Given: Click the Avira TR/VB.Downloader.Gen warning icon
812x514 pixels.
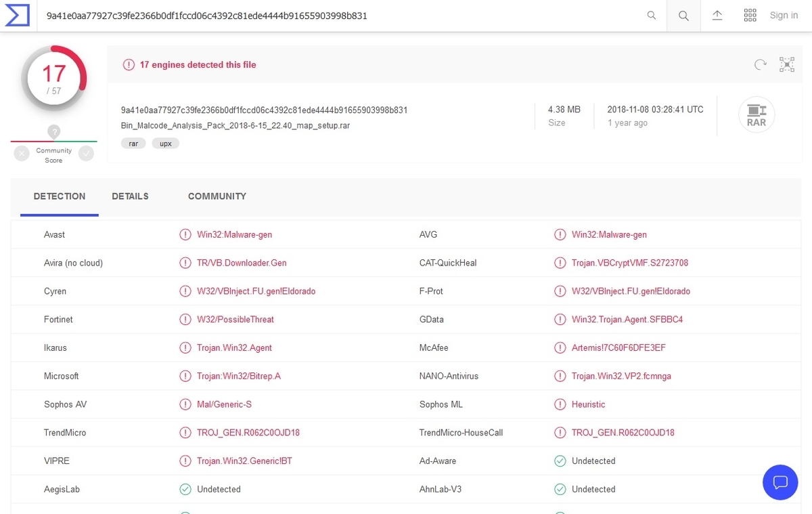Looking at the screenshot, I should (185, 263).
